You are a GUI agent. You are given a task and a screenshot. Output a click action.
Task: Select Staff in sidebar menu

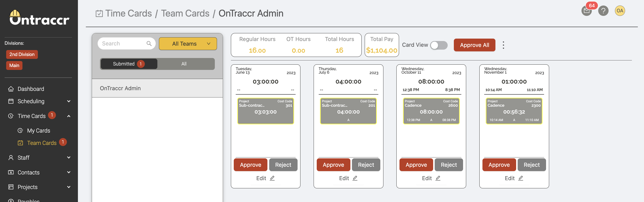click(24, 158)
